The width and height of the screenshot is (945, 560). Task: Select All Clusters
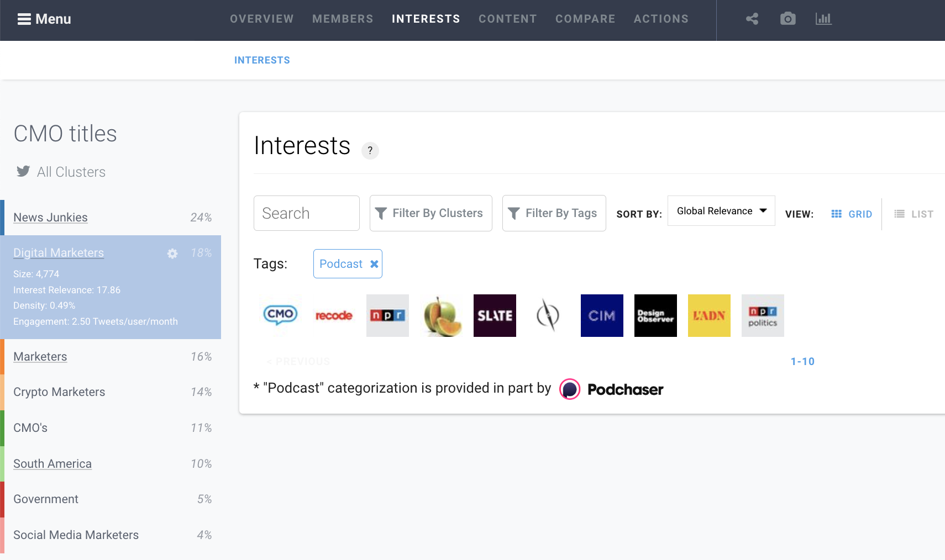pyautogui.click(x=71, y=172)
